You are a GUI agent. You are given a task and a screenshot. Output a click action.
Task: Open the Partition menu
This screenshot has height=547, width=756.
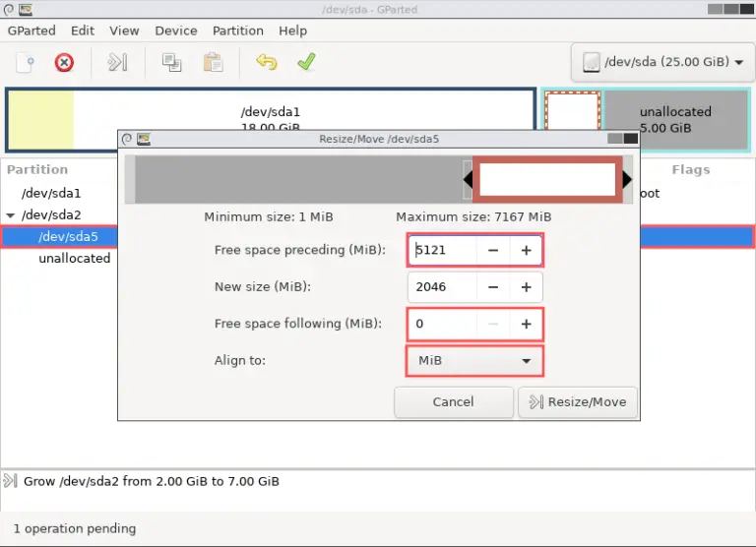pos(238,30)
